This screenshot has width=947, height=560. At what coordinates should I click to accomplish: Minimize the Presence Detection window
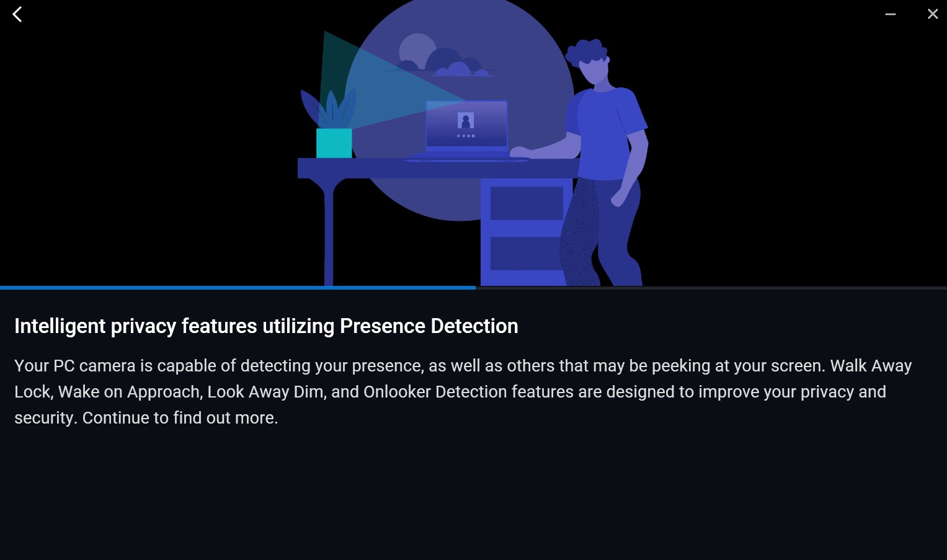[890, 14]
